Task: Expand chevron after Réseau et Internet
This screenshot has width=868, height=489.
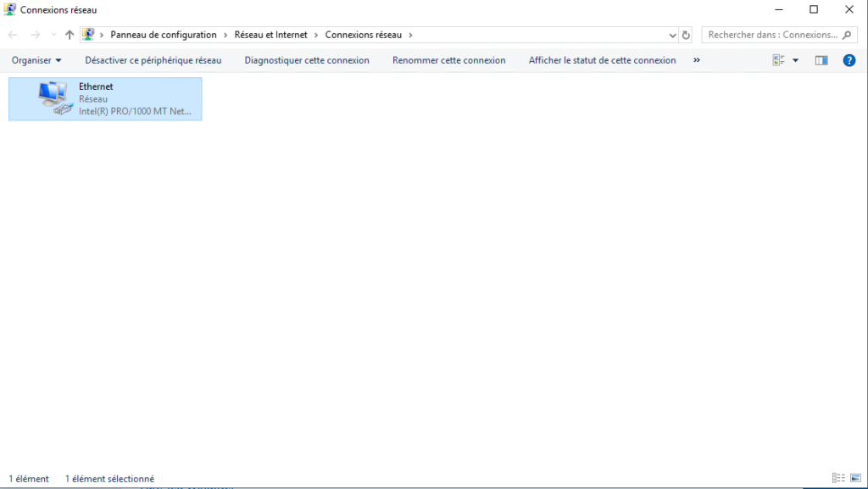Action: coord(316,35)
